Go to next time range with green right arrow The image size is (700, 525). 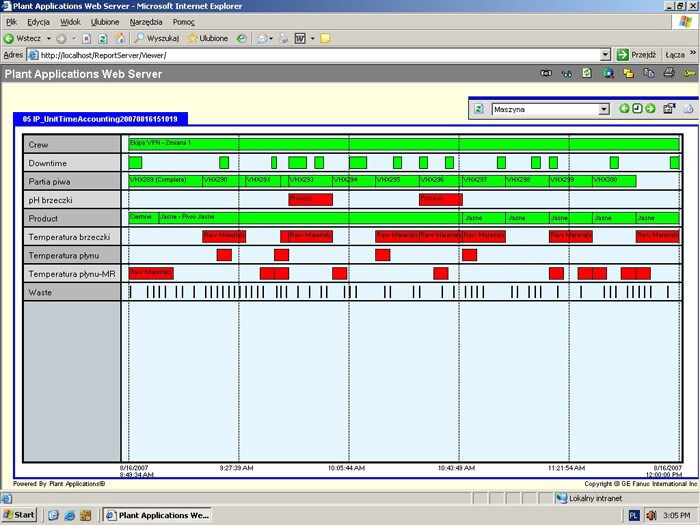pos(650,108)
